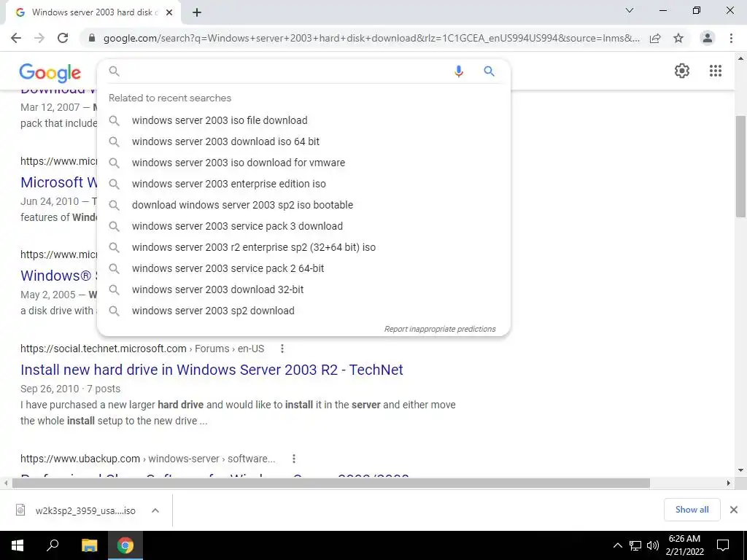Open the 'Windows®' search result link
This screenshot has width=747, height=560.
pos(58,275)
